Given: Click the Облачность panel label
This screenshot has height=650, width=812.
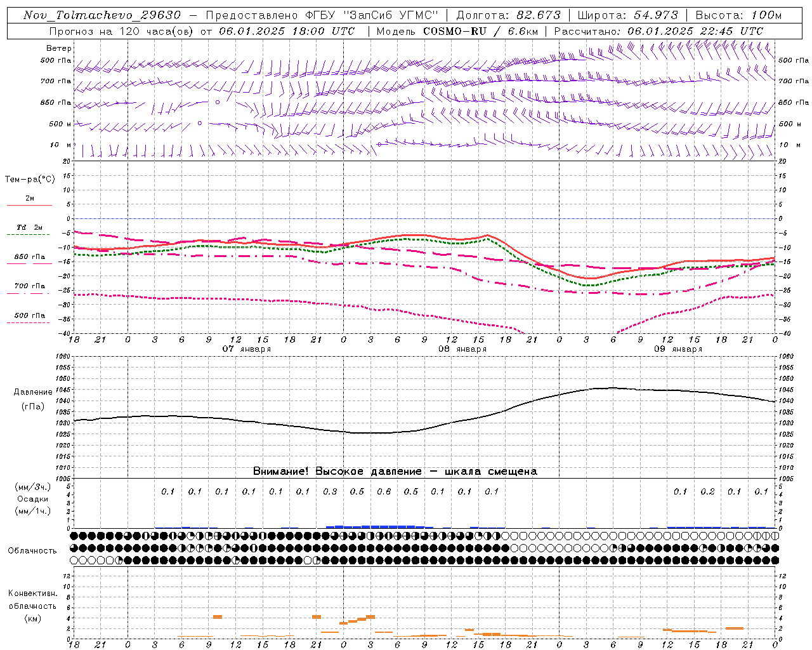Looking at the screenshot, I should click(32, 551).
